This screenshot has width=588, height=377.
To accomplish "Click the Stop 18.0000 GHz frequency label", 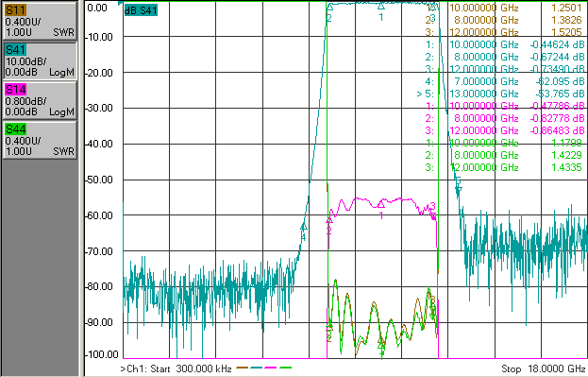I will tap(544, 368).
